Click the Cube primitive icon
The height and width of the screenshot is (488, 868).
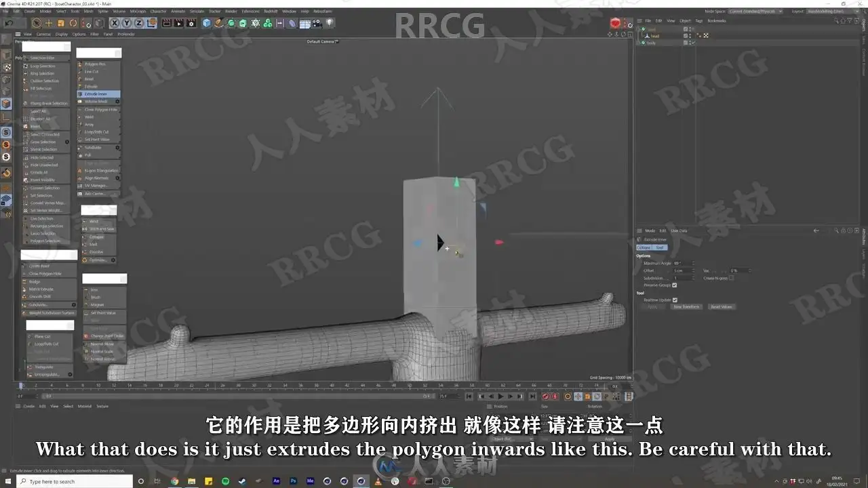tap(207, 23)
